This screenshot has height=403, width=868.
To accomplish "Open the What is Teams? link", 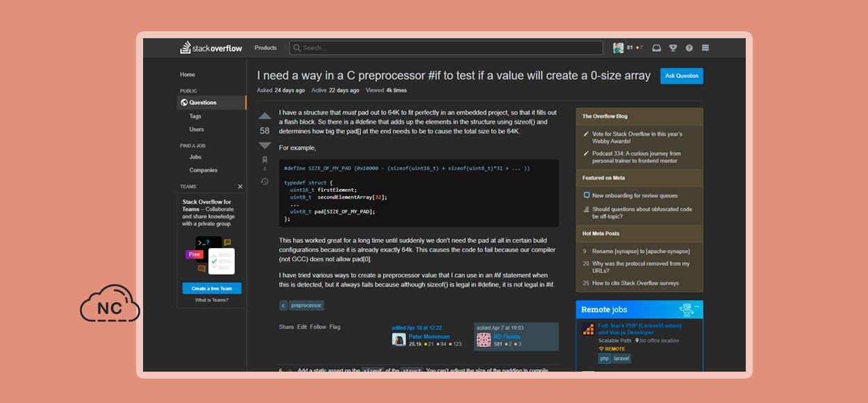I will point(212,300).
